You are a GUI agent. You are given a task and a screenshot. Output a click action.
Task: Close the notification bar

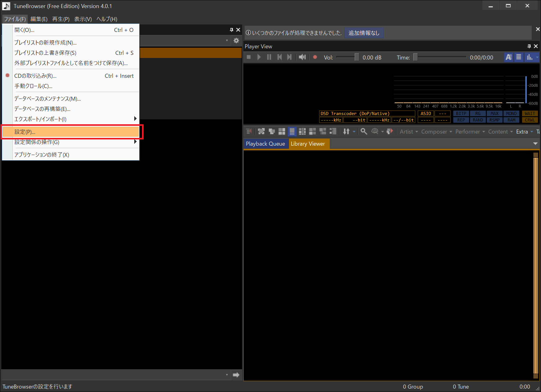click(538, 29)
